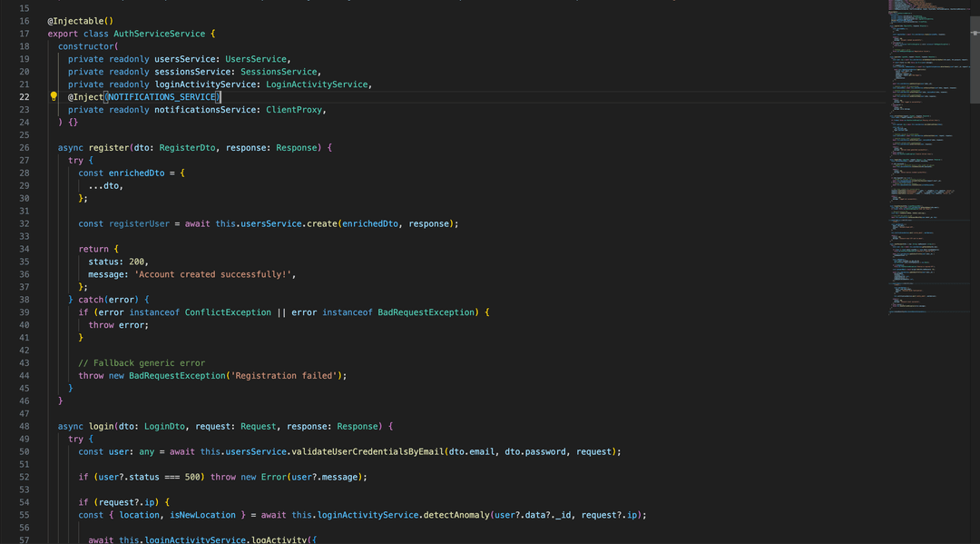Click the ...dto spread expression
This screenshot has height=544, width=980.
point(103,185)
